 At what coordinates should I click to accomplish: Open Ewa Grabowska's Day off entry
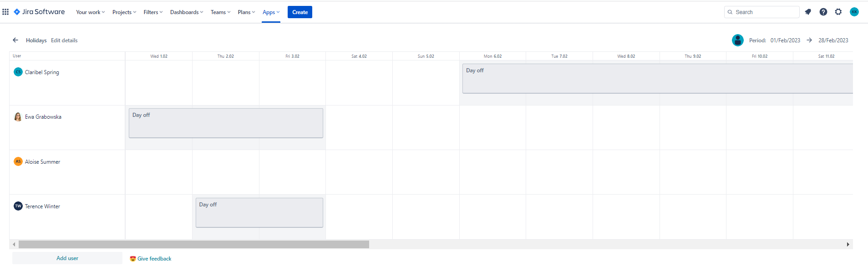[x=226, y=123]
